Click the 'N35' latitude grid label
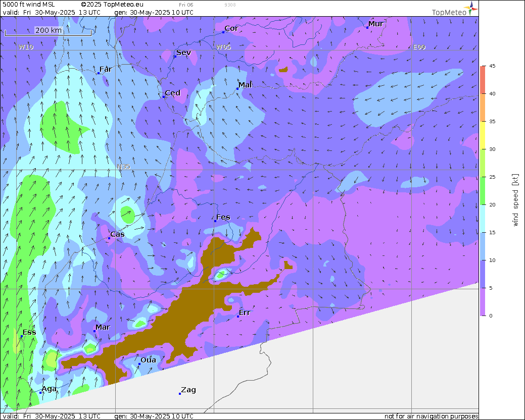525x420 pixels. click(x=124, y=167)
